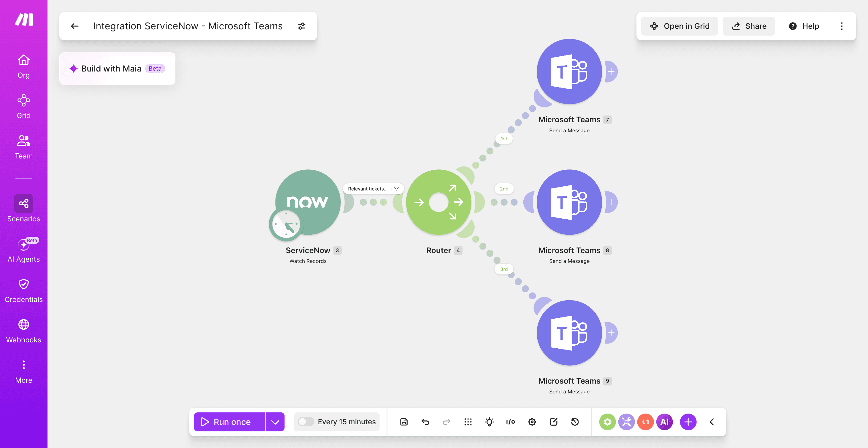
Task: Click Build with Maia button
Action: (117, 68)
